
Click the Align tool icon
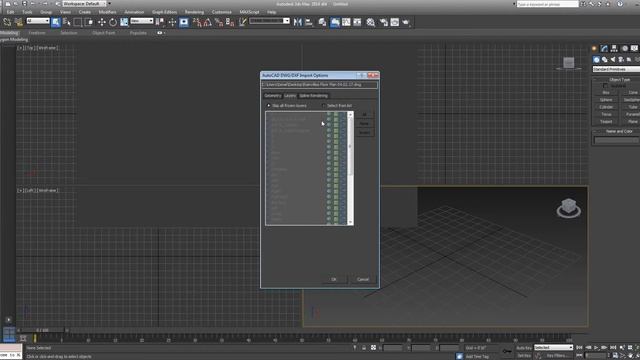309,22
